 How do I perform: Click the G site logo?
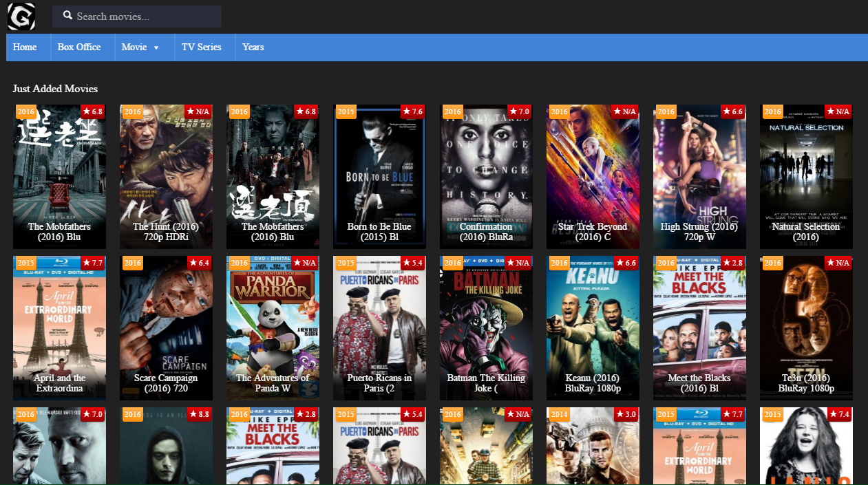coord(21,17)
